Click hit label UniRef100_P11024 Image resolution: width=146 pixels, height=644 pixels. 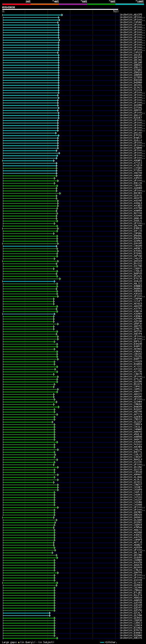[x=131, y=90]
